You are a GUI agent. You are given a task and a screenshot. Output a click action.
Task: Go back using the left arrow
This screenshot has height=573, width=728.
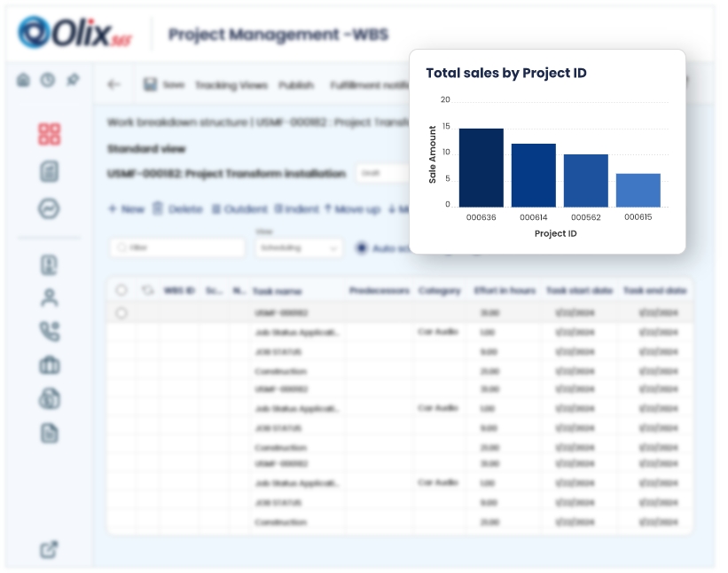[x=114, y=85]
